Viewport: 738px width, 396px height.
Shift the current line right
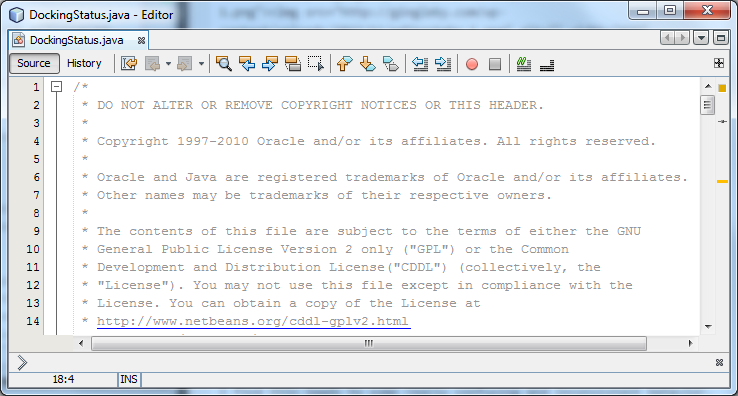point(443,63)
